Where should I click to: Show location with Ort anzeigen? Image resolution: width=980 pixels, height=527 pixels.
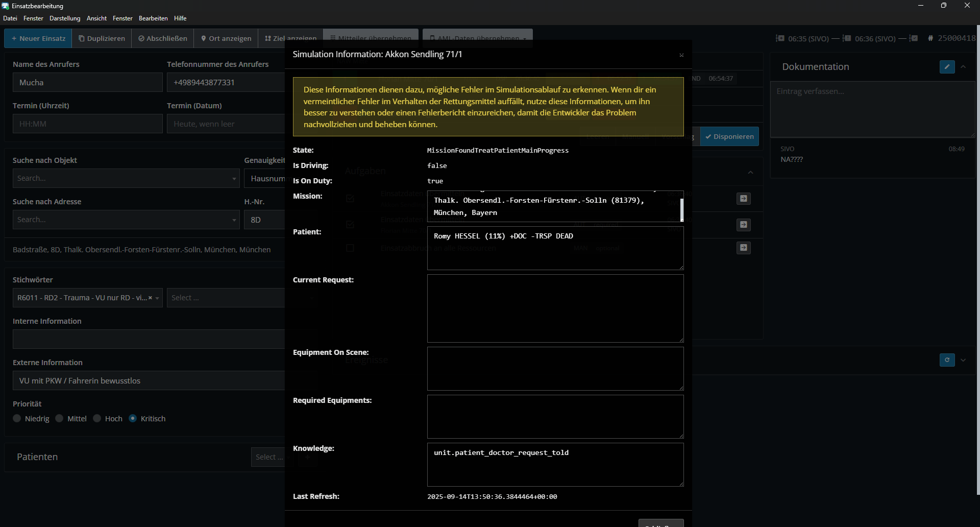(226, 38)
